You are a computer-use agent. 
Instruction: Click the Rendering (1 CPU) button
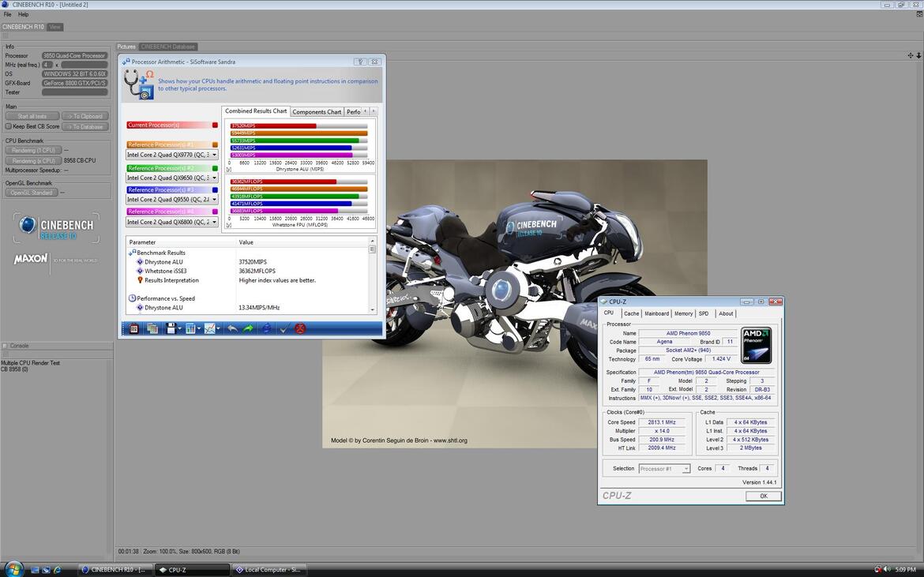[34, 150]
